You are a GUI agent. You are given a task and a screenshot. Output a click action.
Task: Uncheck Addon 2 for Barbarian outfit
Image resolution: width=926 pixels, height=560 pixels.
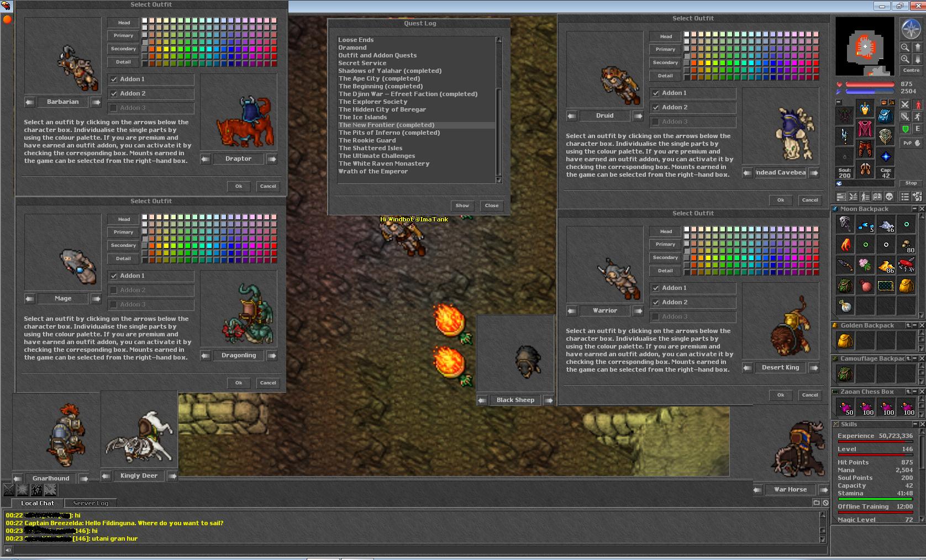(x=114, y=94)
